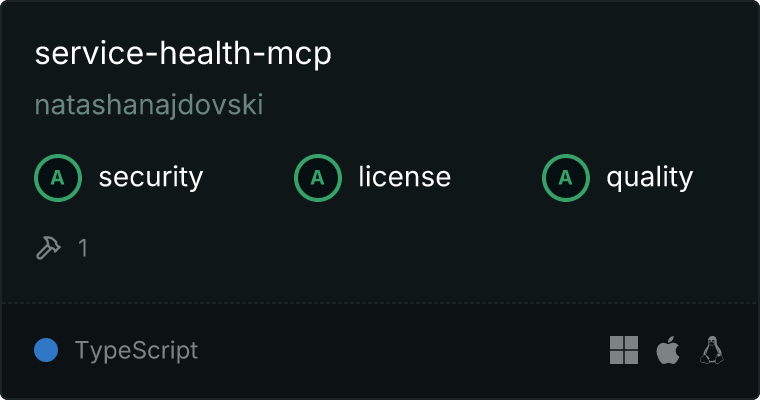Click the blue TypeScript language dot

(x=46, y=350)
